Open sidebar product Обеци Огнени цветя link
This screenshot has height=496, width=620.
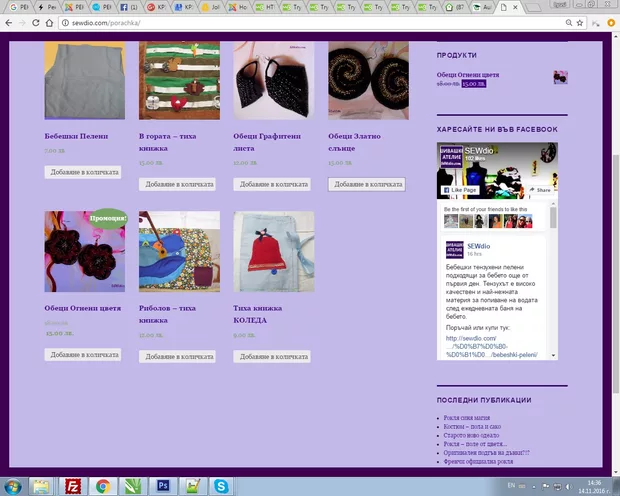coord(468,75)
